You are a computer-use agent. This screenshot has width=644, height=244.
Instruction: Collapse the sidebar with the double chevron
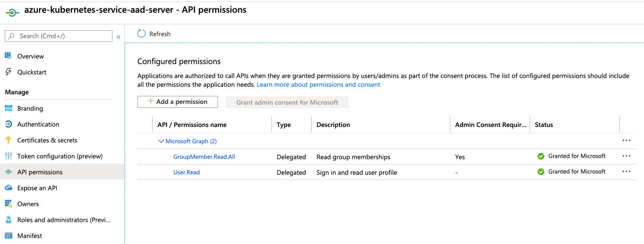[x=118, y=37]
